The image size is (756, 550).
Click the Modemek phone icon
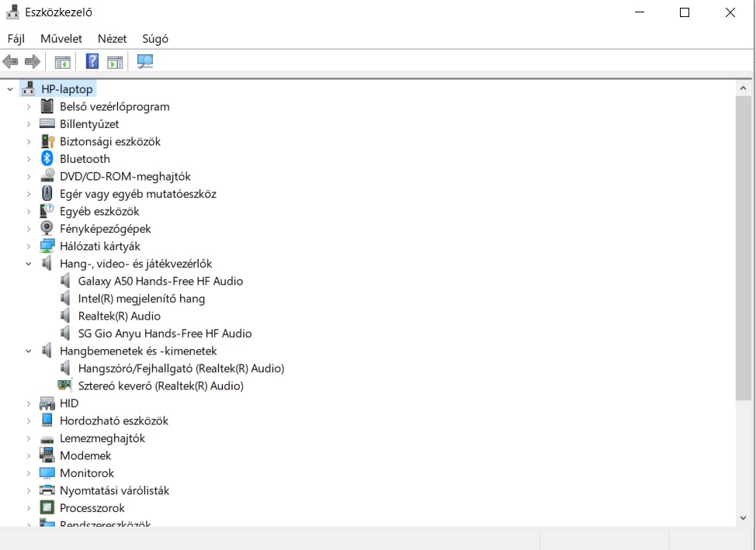click(x=47, y=455)
